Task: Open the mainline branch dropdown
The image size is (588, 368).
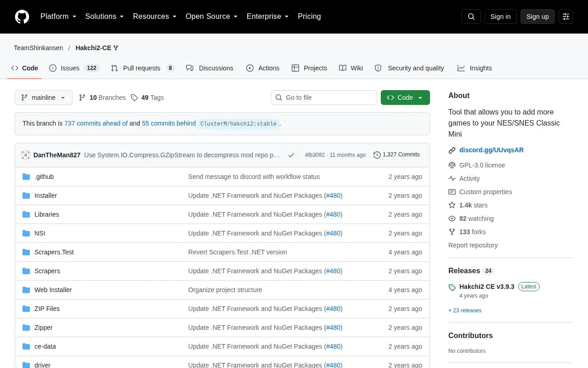Action: [x=44, y=98]
